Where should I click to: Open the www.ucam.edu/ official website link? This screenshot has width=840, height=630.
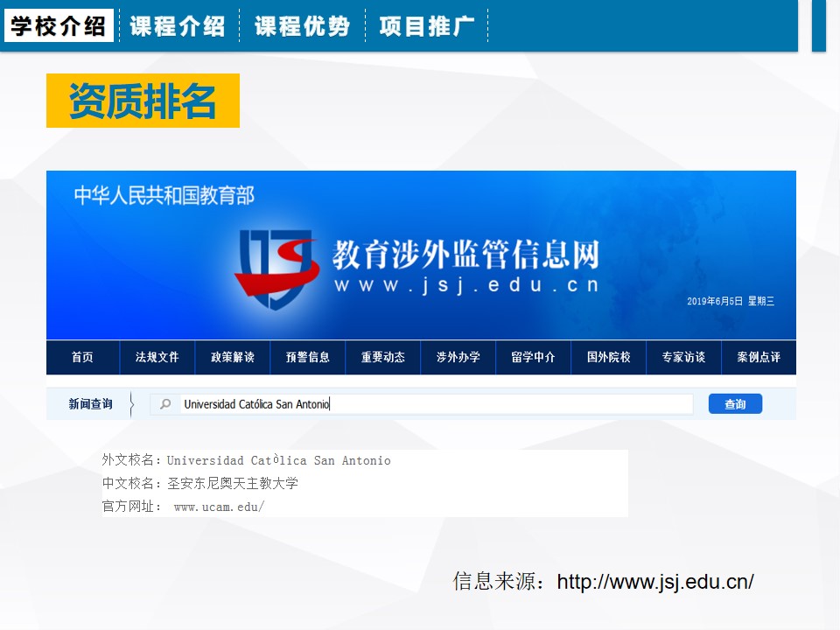click(219, 507)
